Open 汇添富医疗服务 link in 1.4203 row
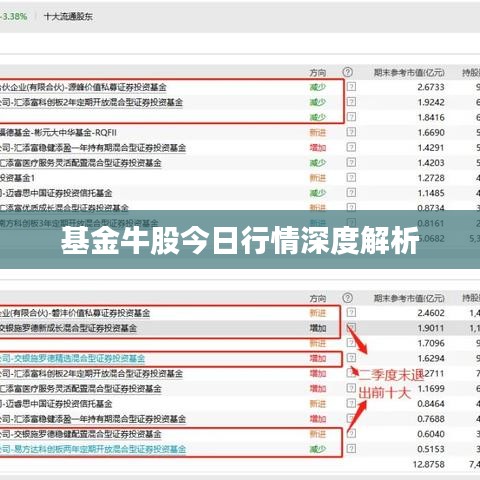This screenshot has width=480, height=480. tap(81, 163)
